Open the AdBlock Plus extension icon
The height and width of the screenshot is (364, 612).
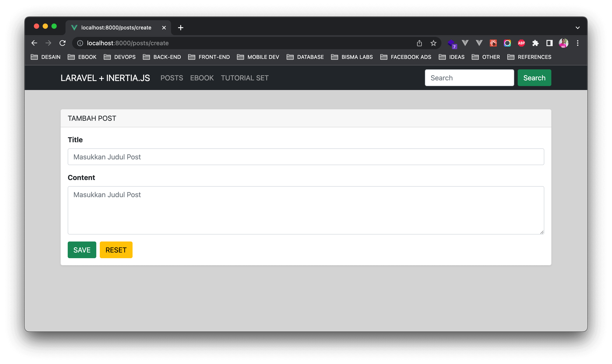[x=521, y=43]
